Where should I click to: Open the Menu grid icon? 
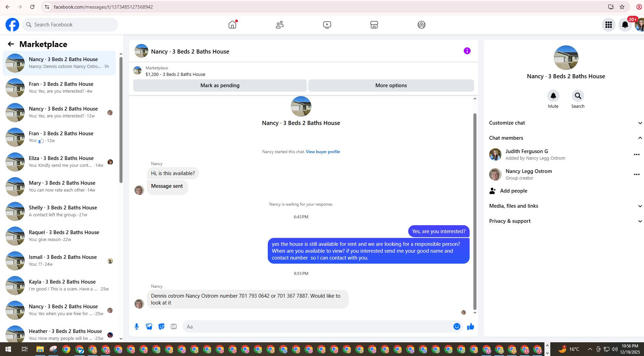point(609,25)
